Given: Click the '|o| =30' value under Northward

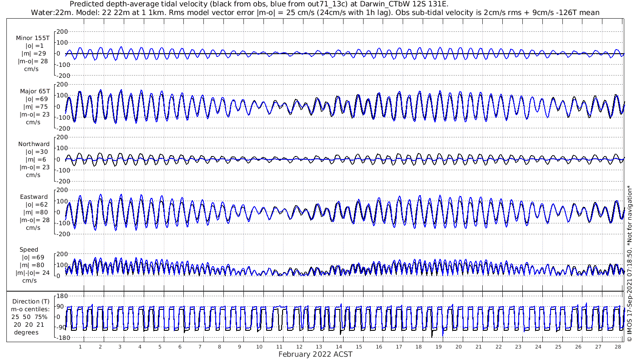Looking at the screenshot, I should [x=36, y=152].
